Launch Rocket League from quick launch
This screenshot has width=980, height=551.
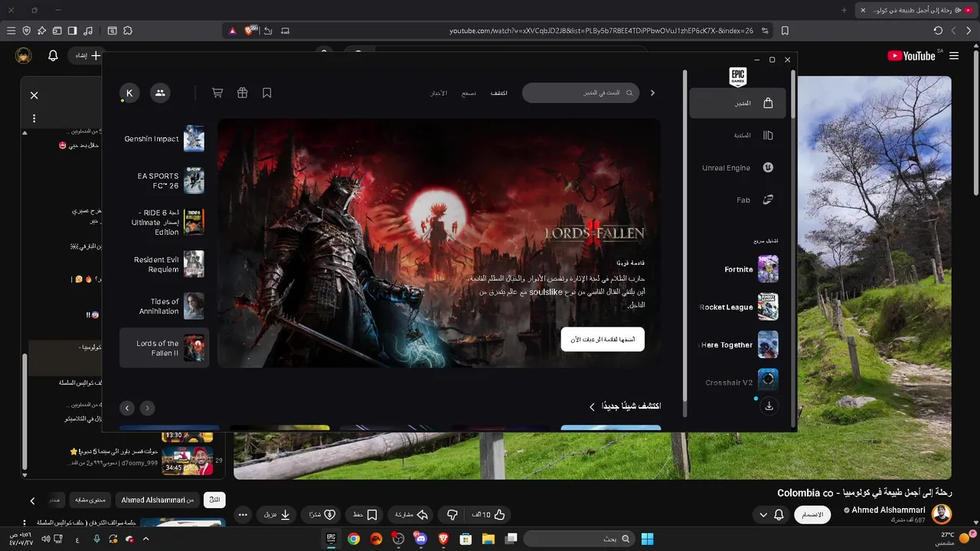pyautogui.click(x=737, y=307)
